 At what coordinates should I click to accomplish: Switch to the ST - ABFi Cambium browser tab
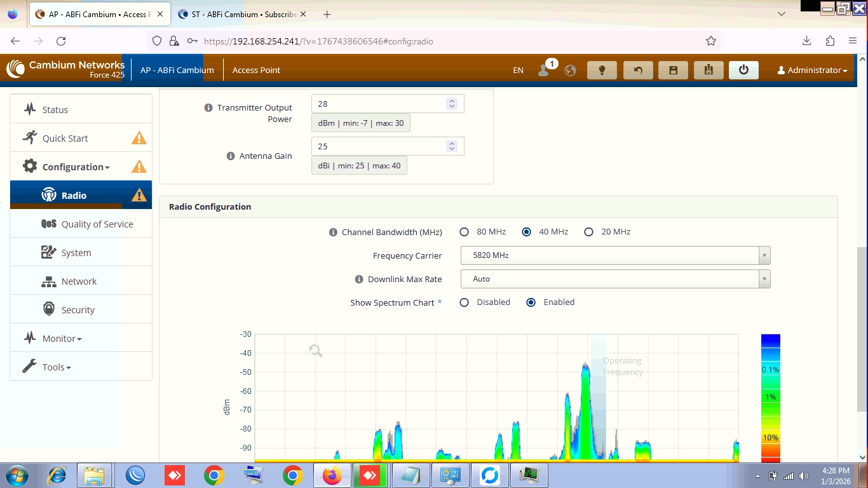coord(241,14)
